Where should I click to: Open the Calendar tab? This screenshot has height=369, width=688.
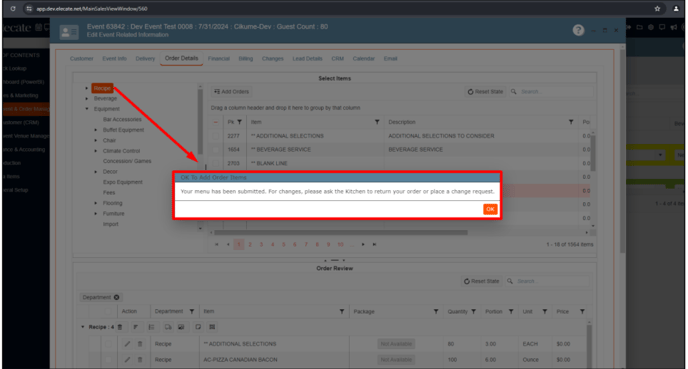tap(363, 59)
